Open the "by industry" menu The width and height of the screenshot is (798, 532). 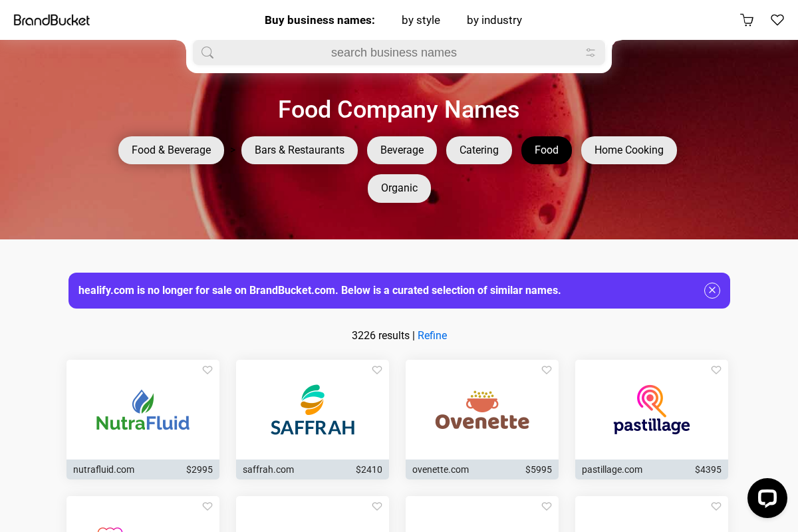click(494, 20)
